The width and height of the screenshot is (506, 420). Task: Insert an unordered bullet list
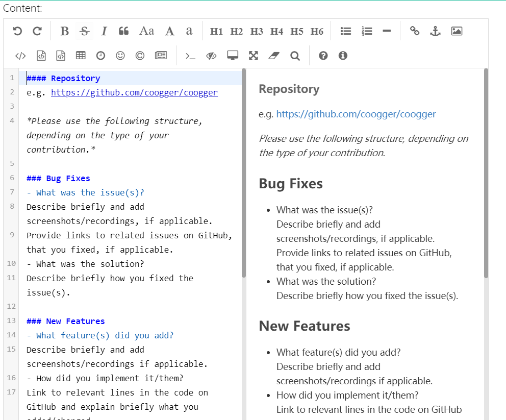click(x=346, y=31)
